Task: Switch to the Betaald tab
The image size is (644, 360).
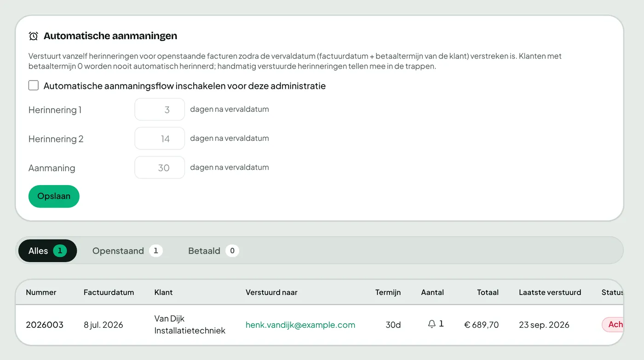Action: [x=213, y=251]
